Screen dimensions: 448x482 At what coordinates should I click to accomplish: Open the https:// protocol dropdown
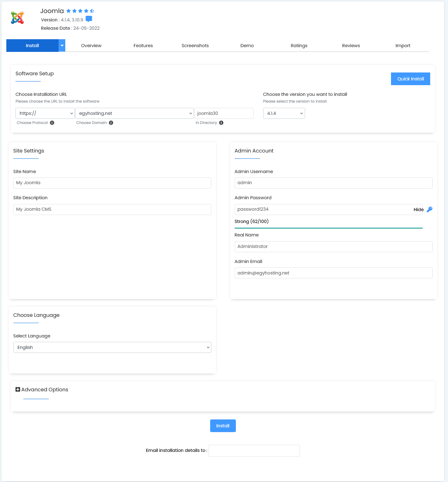45,113
